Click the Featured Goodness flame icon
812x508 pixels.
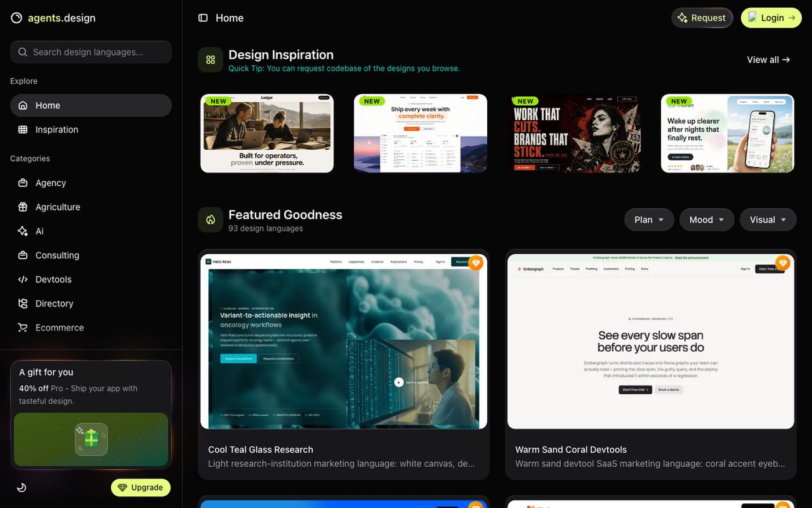point(211,220)
